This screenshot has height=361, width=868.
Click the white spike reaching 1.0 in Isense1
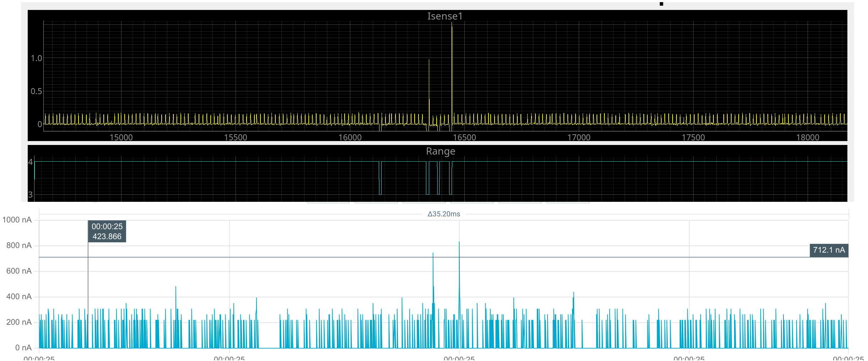[x=429, y=78]
